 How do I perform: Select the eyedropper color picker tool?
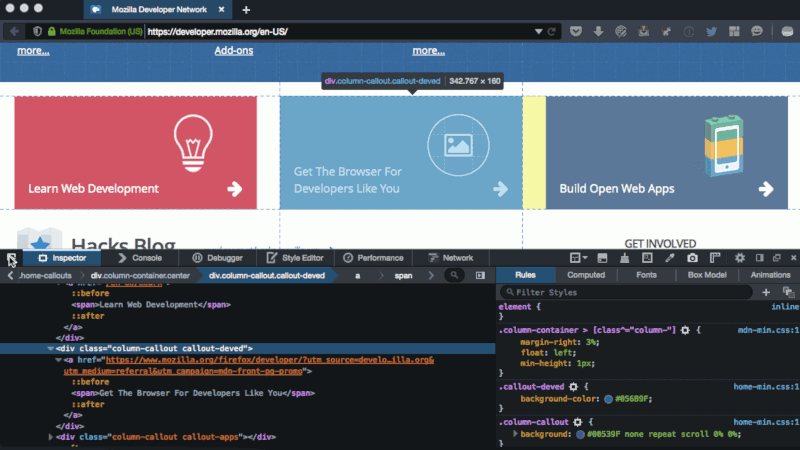pyautogui.click(x=669, y=258)
